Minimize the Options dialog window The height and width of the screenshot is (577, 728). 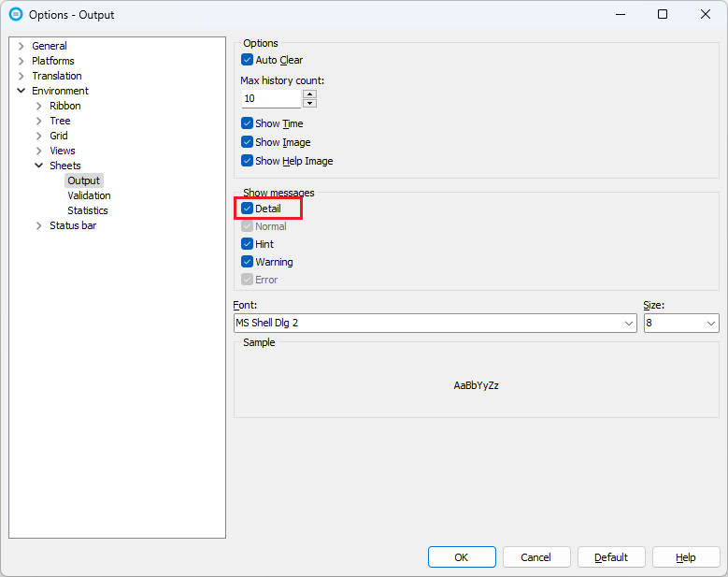coord(621,14)
